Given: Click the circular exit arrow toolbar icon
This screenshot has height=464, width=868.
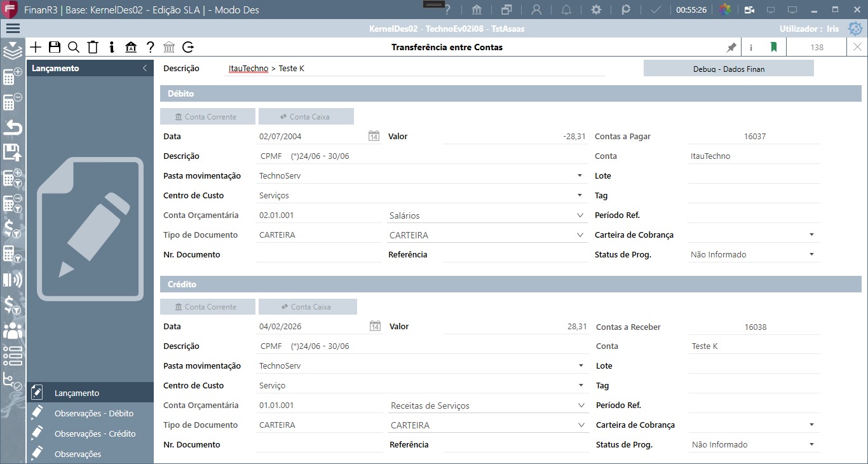Looking at the screenshot, I should pos(188,47).
